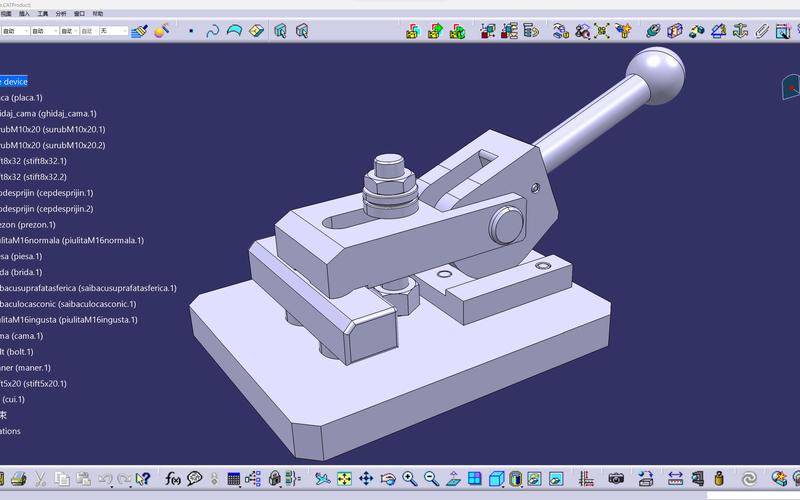Expand the first 自动 properties combo box
The height and width of the screenshot is (500, 800).
pos(15,31)
